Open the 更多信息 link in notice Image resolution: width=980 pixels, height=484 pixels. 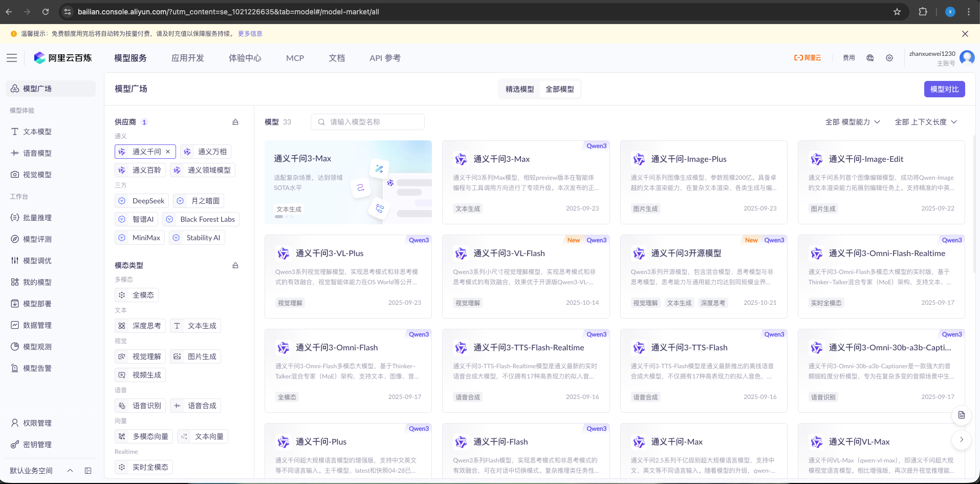click(250, 34)
